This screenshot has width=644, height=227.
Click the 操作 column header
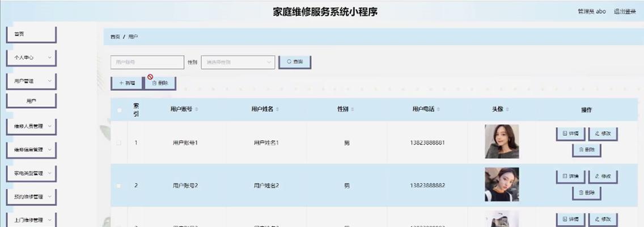click(x=587, y=110)
